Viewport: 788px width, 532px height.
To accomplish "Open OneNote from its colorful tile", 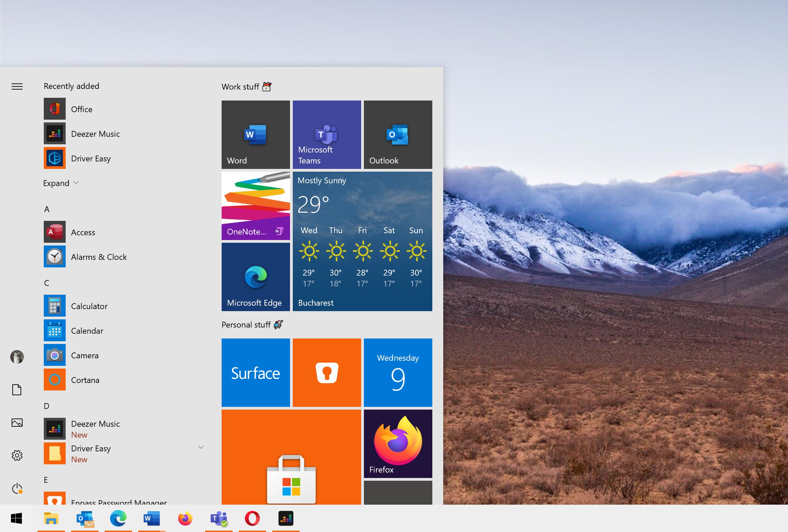I will click(255, 205).
